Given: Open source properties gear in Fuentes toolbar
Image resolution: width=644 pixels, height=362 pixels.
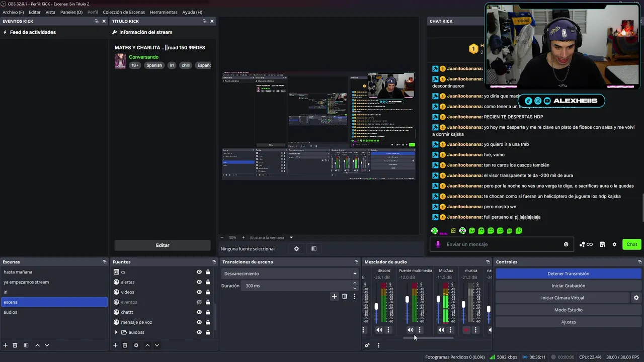Looking at the screenshot, I should click(136, 345).
